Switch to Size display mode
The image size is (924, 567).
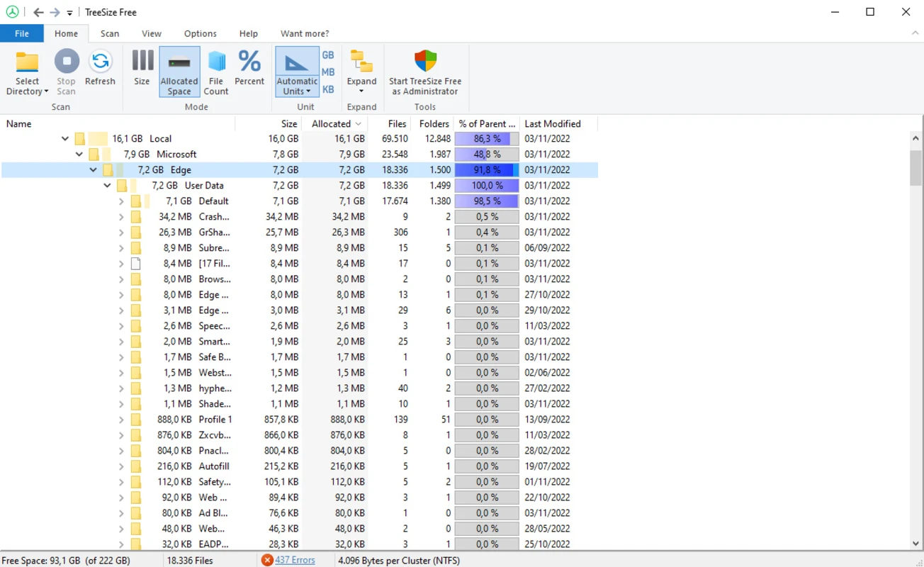pos(142,69)
